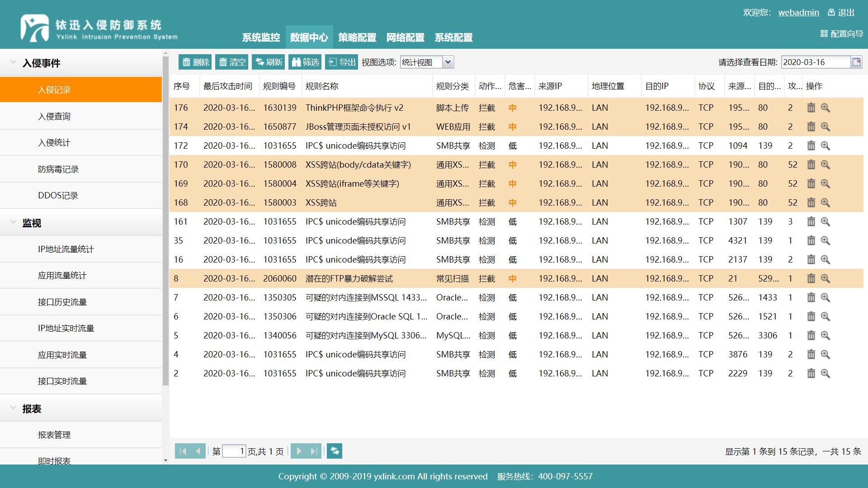Screen dimensions: 868x488
Task: Click the 导出 export button
Action: tap(341, 62)
